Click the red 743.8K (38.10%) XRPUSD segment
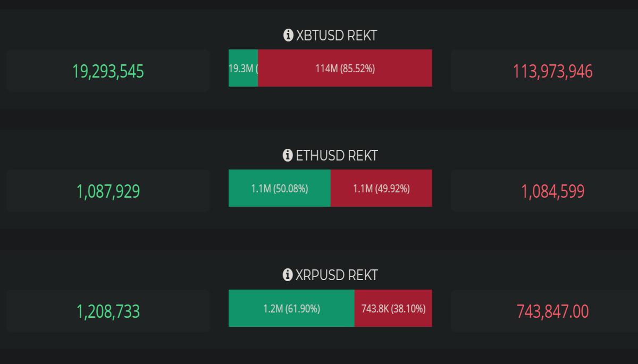The image size is (638, 364). click(393, 308)
